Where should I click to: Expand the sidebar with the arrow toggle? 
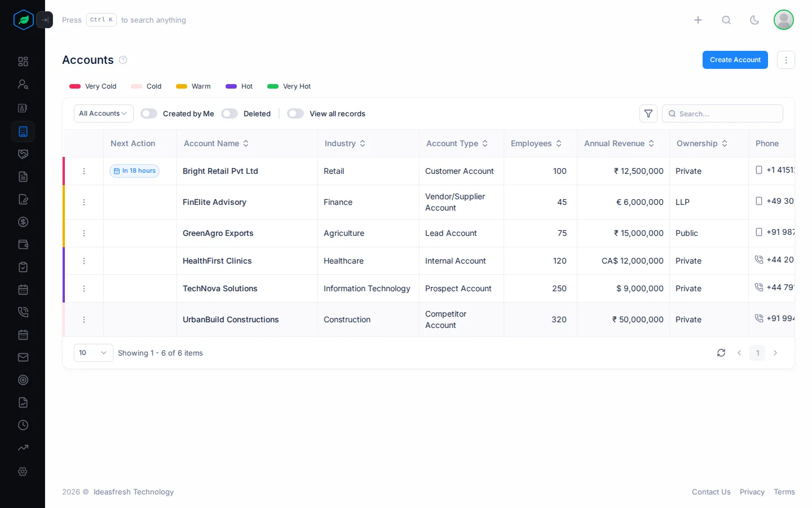45,20
